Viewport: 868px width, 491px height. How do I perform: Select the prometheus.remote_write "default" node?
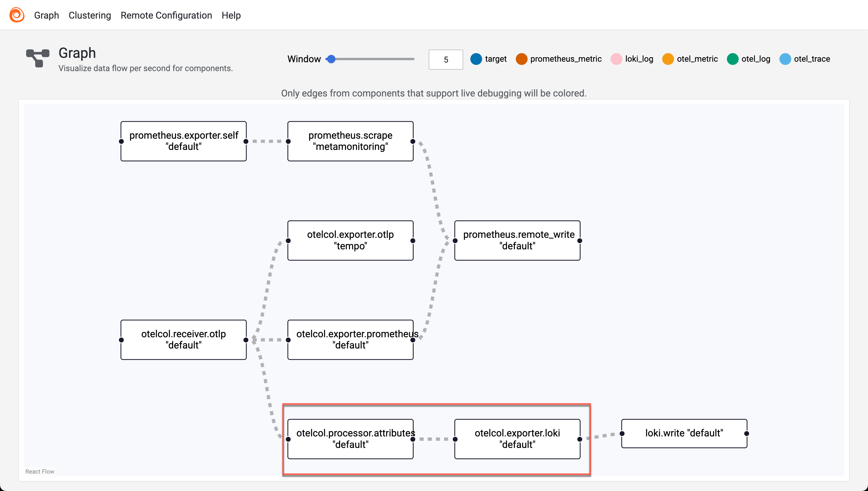pyautogui.click(x=517, y=240)
